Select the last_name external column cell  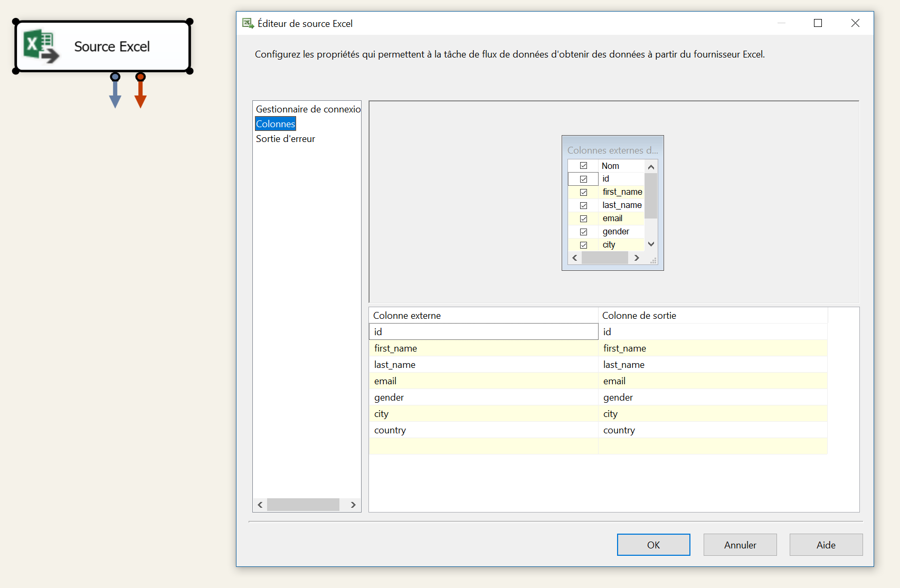tap(484, 365)
